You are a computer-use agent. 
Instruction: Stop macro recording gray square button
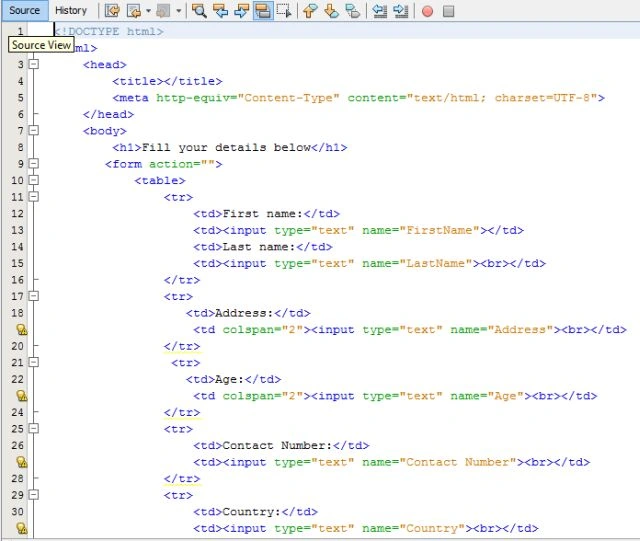click(x=449, y=11)
